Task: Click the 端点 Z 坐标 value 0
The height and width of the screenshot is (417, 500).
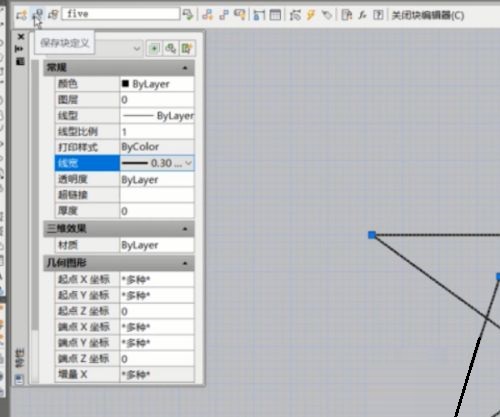Action: 157,359
